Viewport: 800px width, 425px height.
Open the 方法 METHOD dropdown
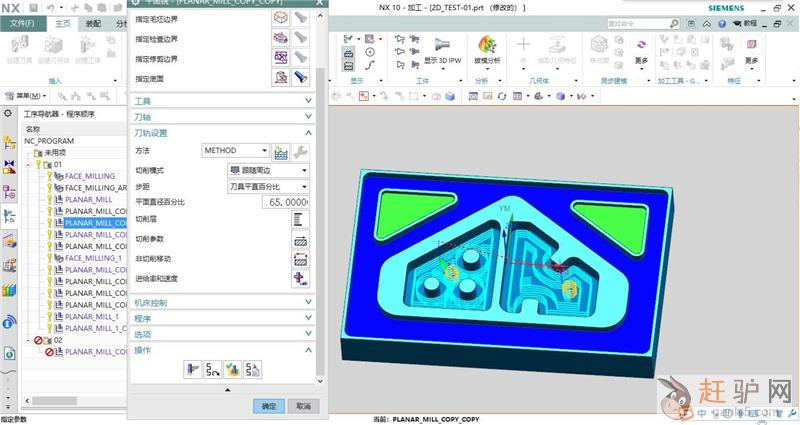point(234,150)
